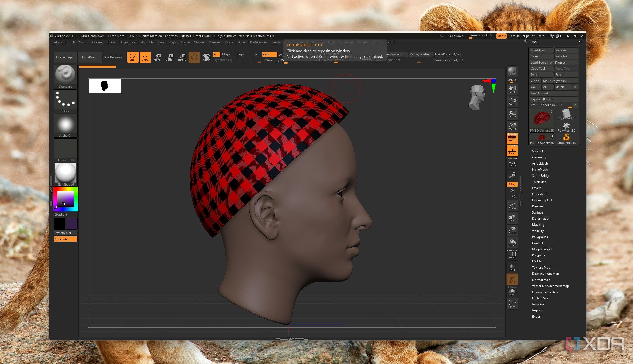Open the Preferences menu
The image size is (633, 364).
click(x=259, y=42)
